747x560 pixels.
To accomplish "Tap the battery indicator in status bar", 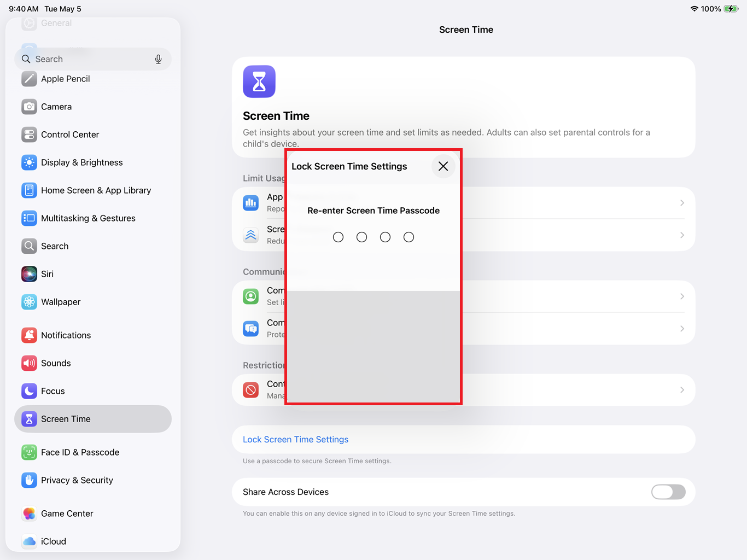I will click(731, 9).
